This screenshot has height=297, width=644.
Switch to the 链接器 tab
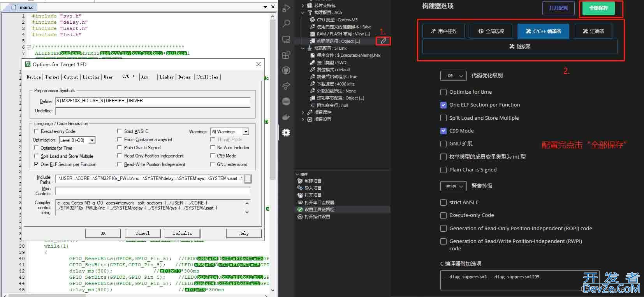pos(520,46)
